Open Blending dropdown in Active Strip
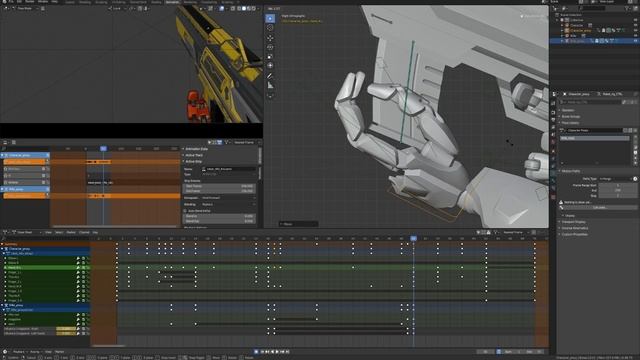Screen dimensions: 640x360 229,204
